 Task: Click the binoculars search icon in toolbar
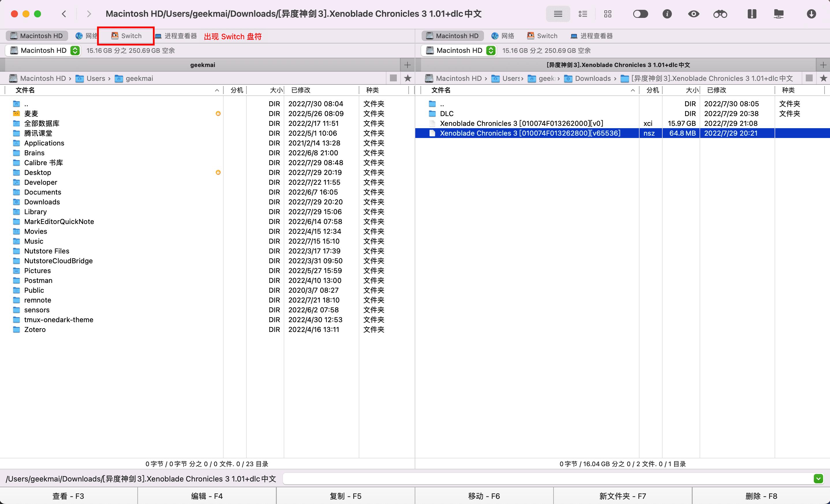720,14
